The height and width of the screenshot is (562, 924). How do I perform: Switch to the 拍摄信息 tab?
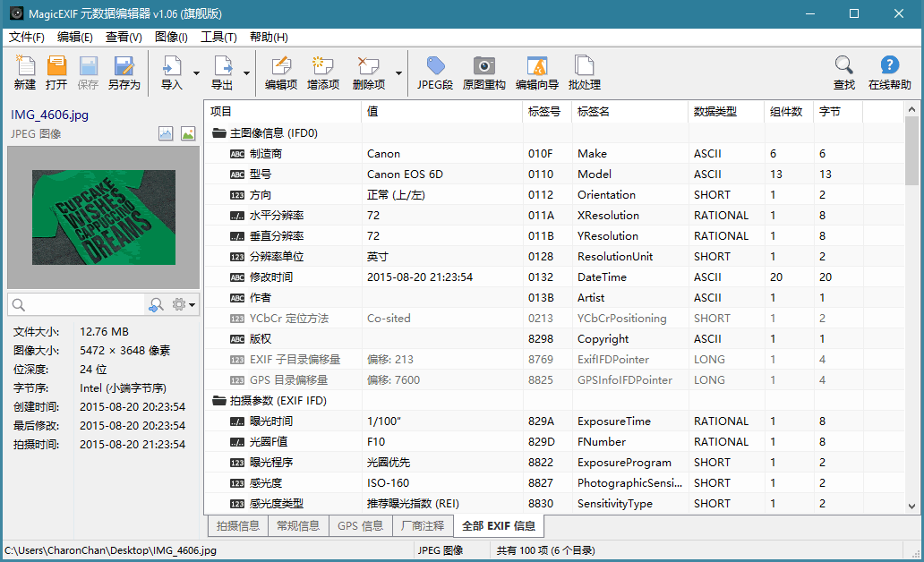238,525
